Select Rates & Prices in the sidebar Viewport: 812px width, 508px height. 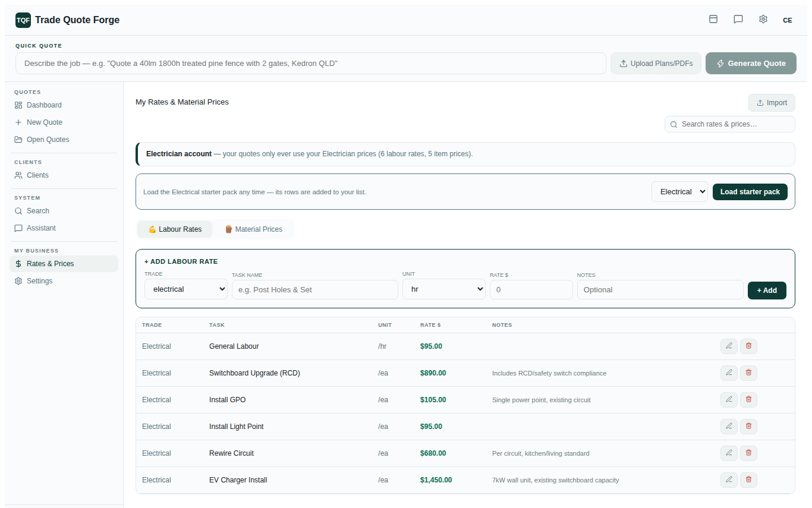[64, 264]
